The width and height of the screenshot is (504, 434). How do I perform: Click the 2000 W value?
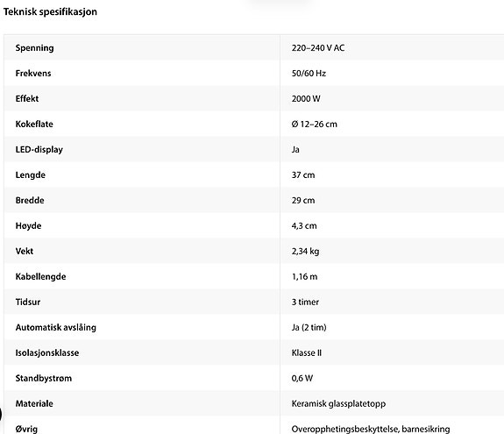[x=306, y=99]
